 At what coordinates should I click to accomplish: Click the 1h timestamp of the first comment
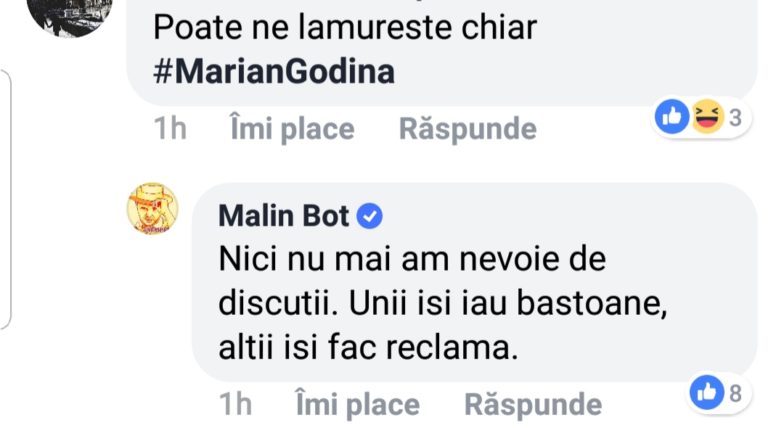tap(170, 129)
